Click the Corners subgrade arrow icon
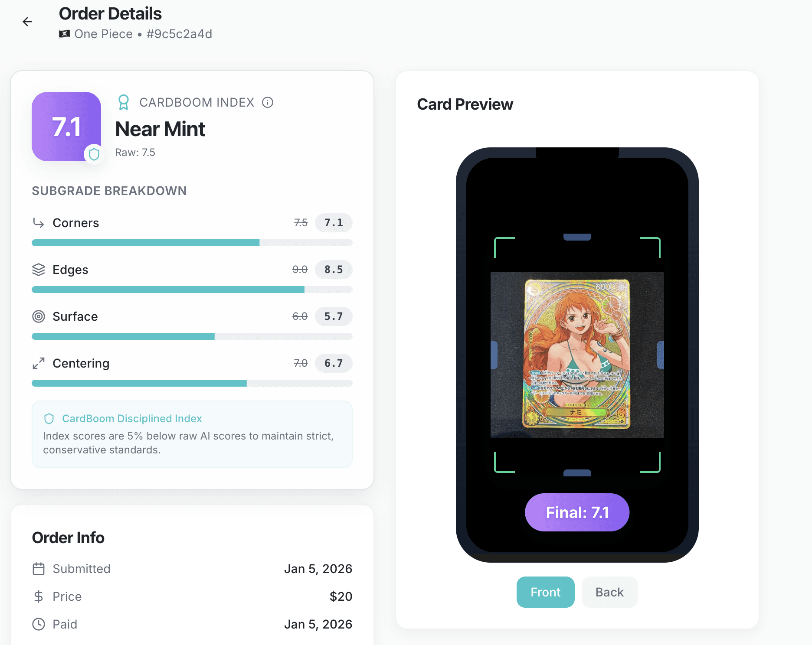This screenshot has height=645, width=812. point(39,223)
